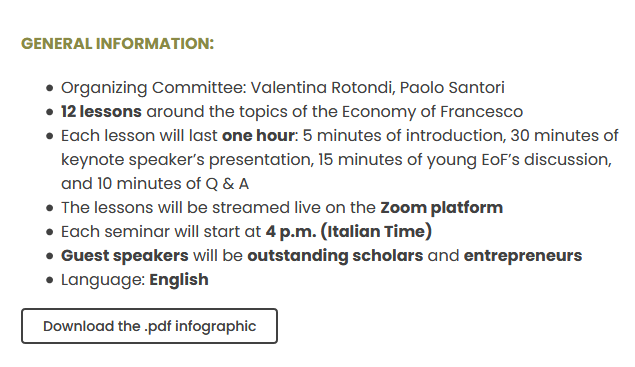
Task: Click the words keynote speaker's presentation
Action: point(188,160)
